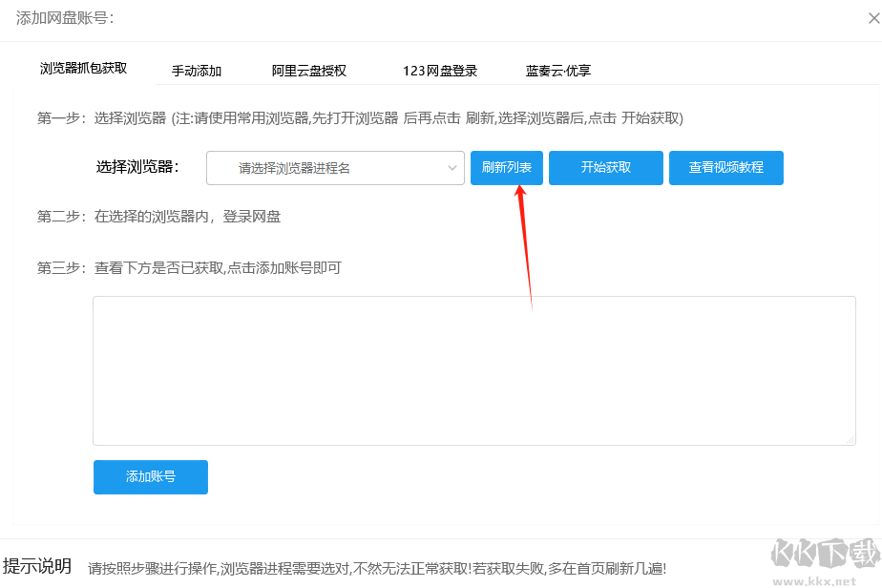882x588 pixels.
Task: Click the 刷新列表 button
Action: [506, 168]
